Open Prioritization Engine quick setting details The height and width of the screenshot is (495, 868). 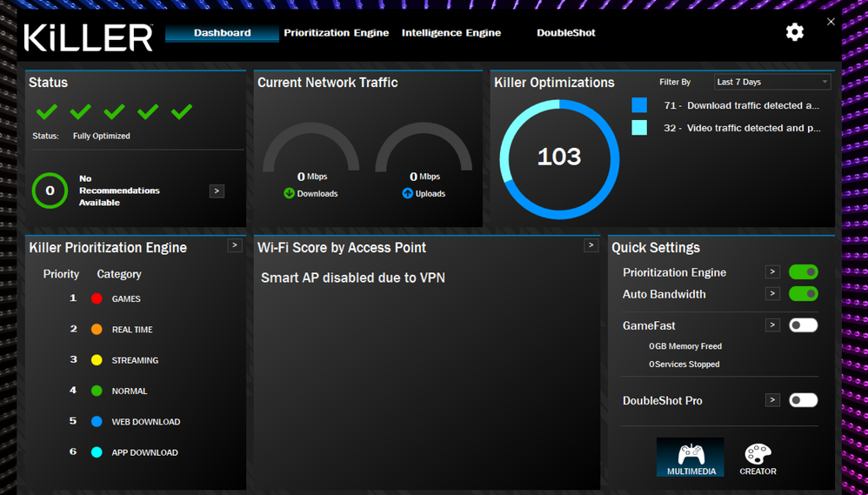click(772, 272)
